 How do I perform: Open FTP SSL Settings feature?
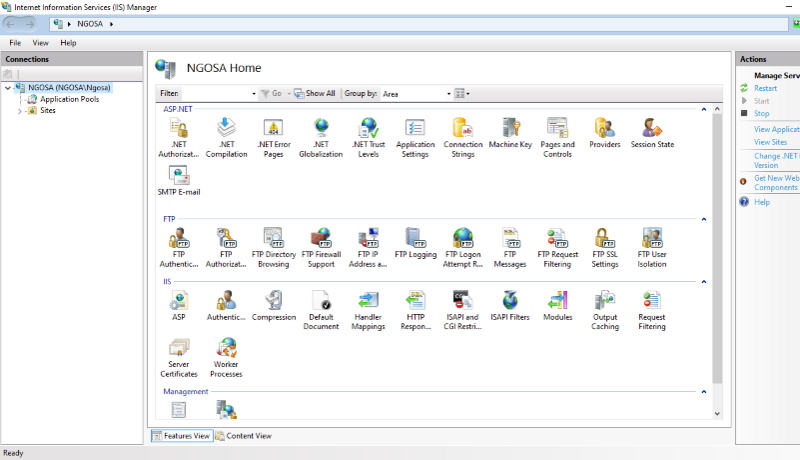pyautogui.click(x=605, y=248)
